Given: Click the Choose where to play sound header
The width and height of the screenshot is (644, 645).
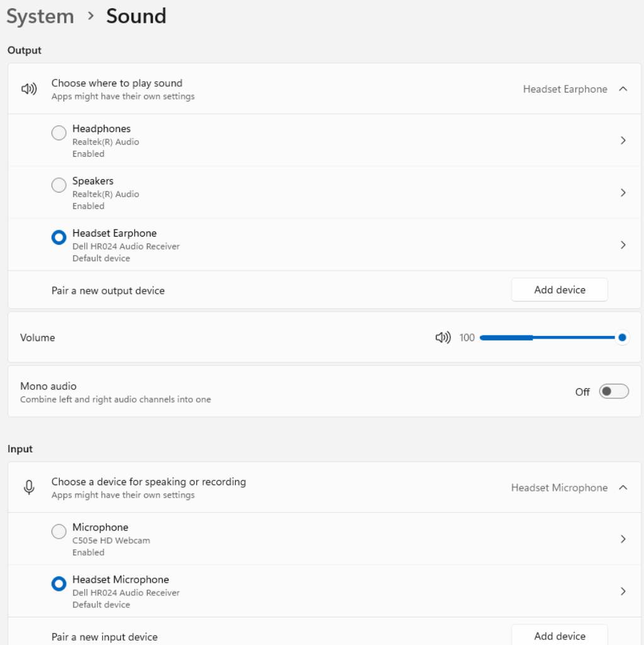Looking at the screenshot, I should [x=117, y=83].
